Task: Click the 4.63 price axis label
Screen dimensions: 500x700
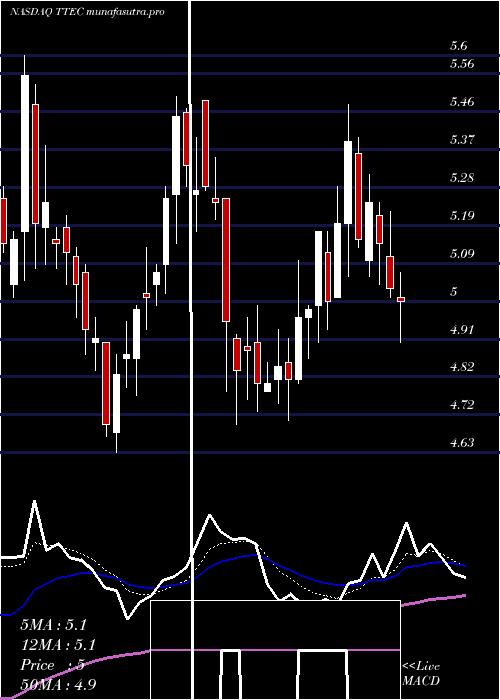Action: pos(462,443)
